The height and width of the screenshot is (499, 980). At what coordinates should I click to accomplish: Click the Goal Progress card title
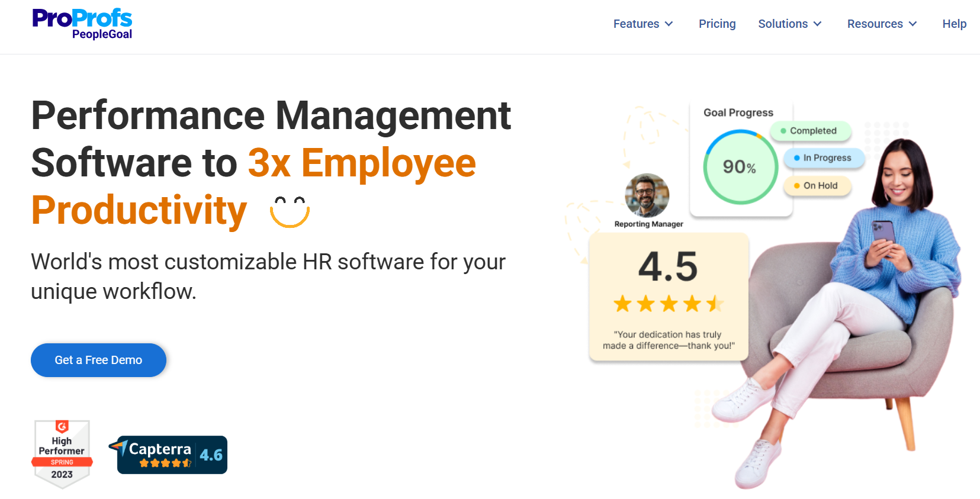(x=738, y=112)
